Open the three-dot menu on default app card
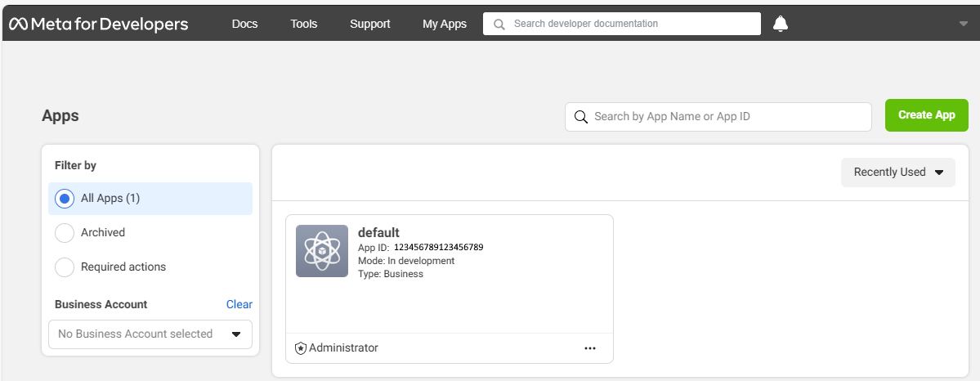The width and height of the screenshot is (980, 381). [x=590, y=348]
